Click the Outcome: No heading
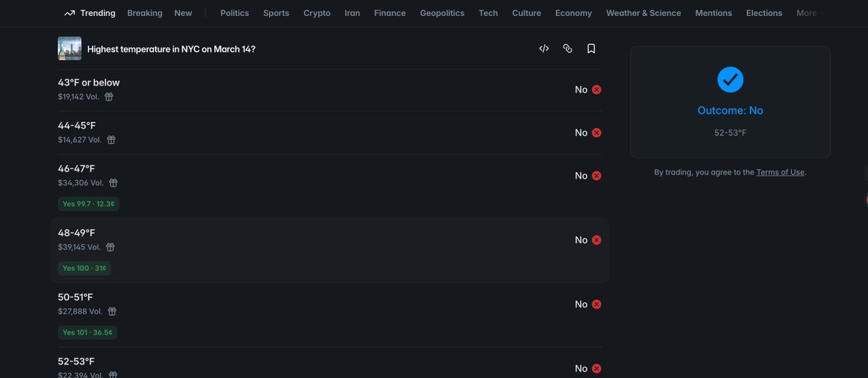 731,111
